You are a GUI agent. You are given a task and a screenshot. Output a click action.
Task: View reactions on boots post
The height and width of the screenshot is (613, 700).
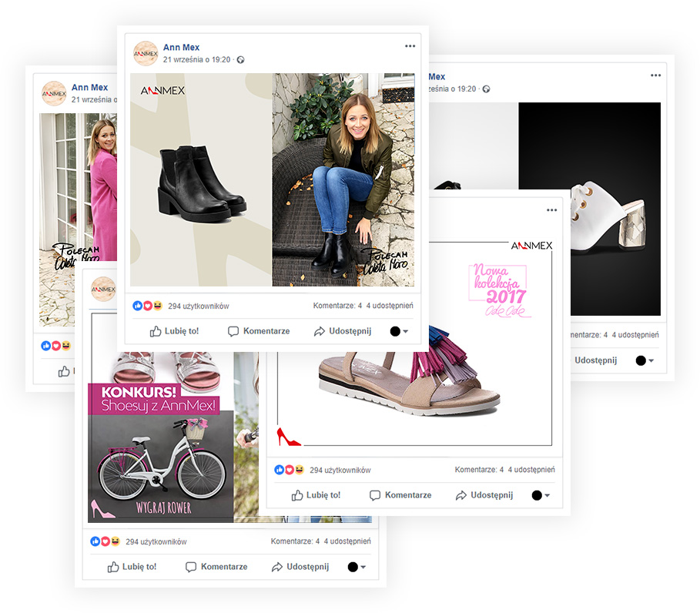[147, 306]
